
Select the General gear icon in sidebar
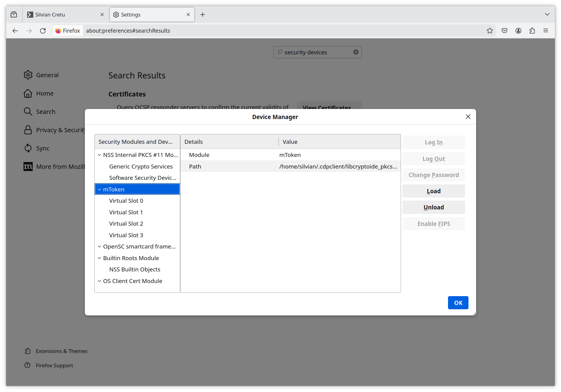click(28, 75)
